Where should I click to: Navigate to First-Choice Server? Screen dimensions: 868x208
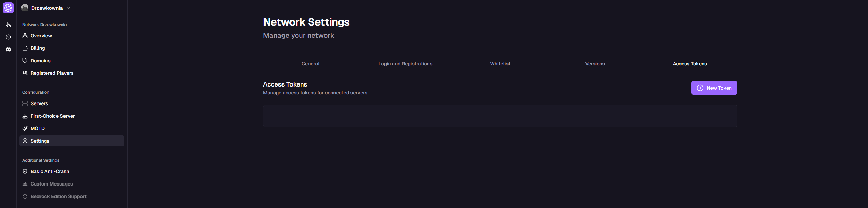click(52, 116)
